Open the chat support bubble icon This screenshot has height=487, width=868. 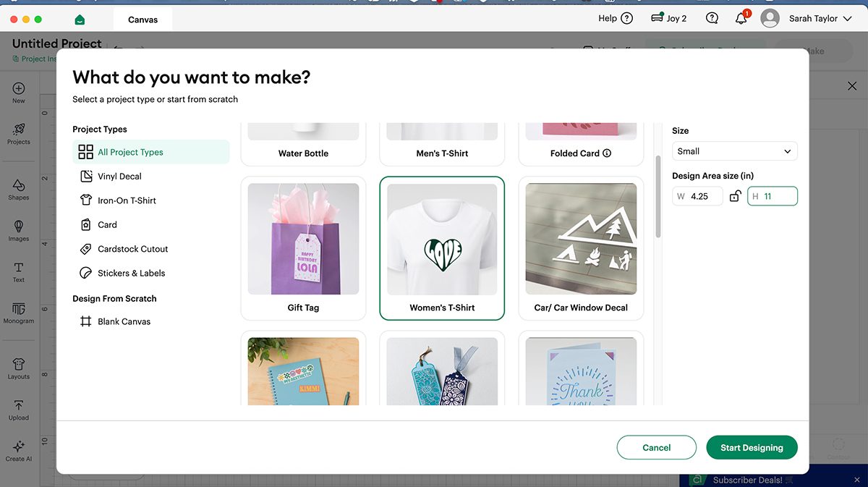coord(712,19)
